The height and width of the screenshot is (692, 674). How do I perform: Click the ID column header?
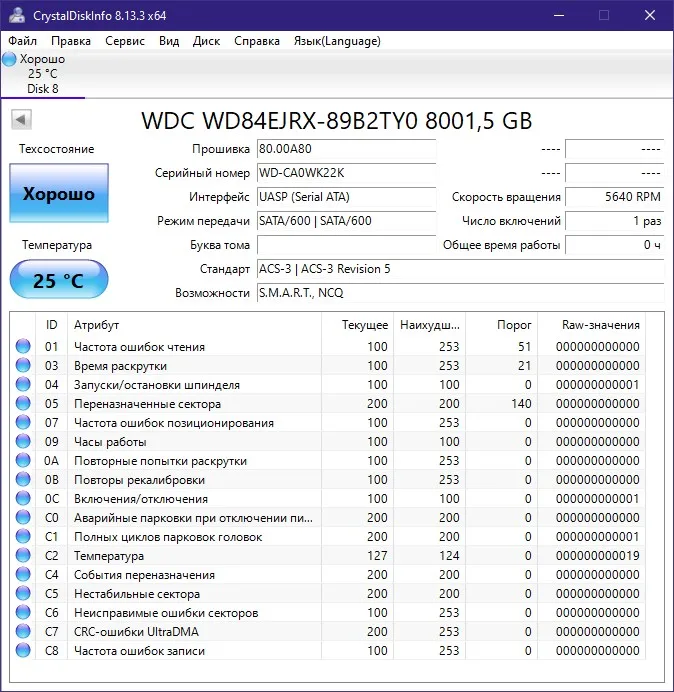52,325
